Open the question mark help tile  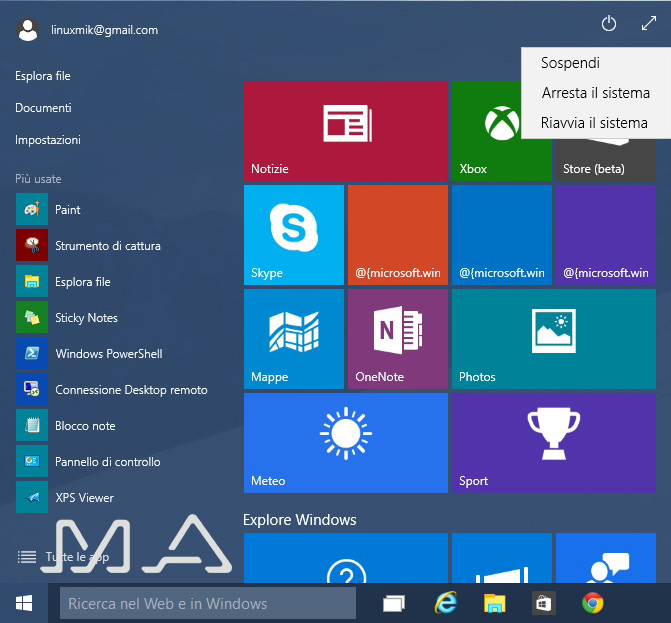coord(346,558)
